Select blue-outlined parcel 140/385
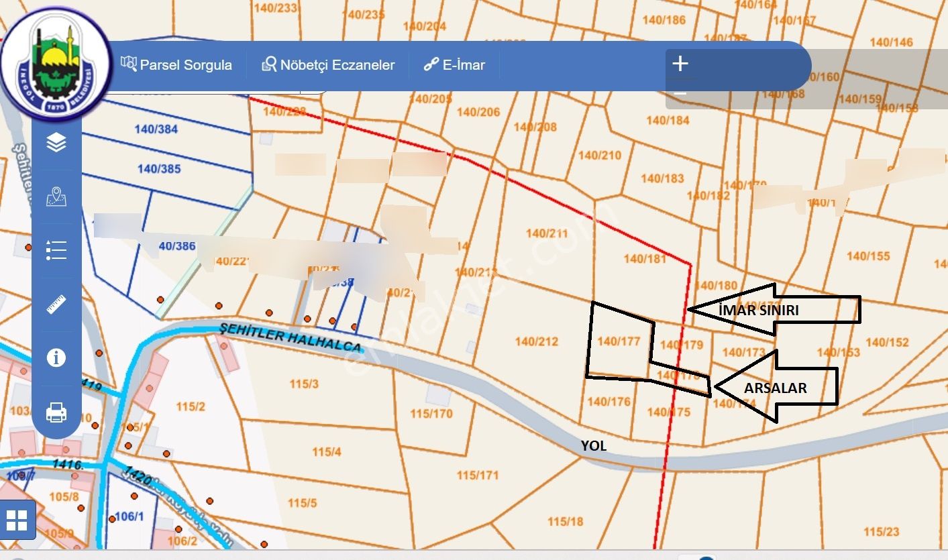This screenshot has height=560, width=948. point(159,169)
